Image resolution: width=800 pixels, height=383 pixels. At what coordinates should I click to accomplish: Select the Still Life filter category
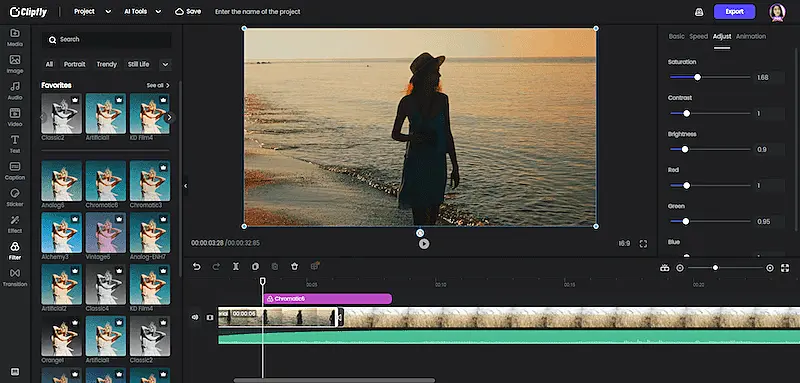(138, 64)
